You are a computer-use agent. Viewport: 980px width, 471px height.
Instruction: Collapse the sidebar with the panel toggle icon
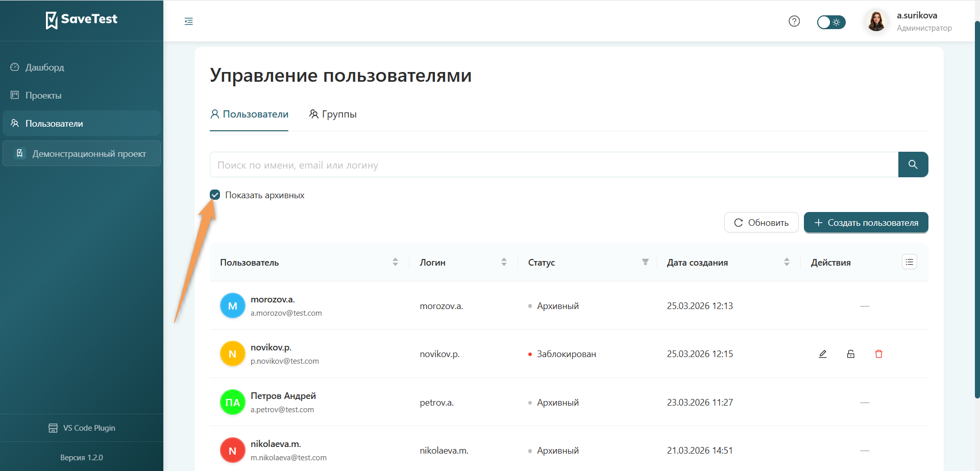coord(188,21)
